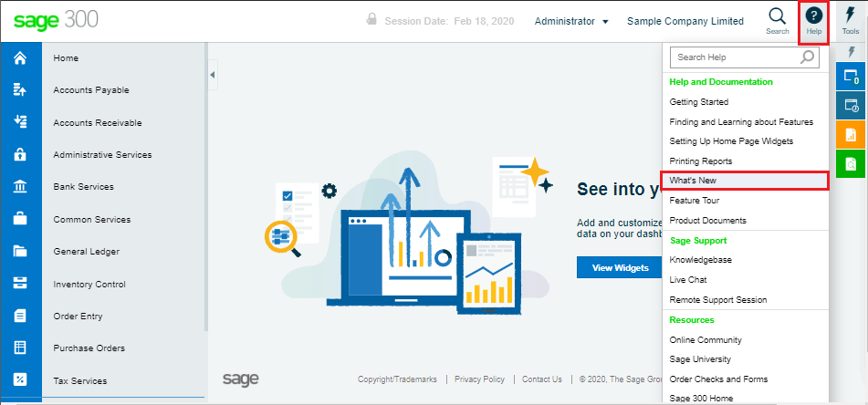868x405 pixels.
Task: Open Common Services module label
Action: click(92, 219)
